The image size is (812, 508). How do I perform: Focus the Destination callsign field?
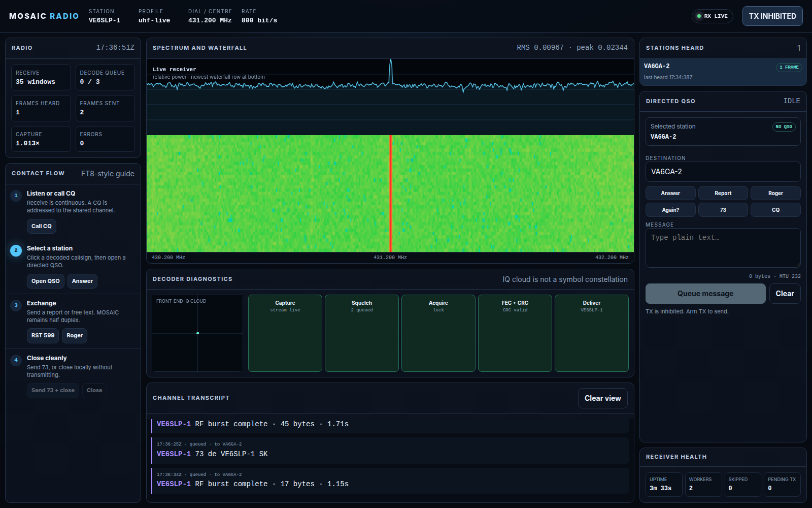pos(723,172)
